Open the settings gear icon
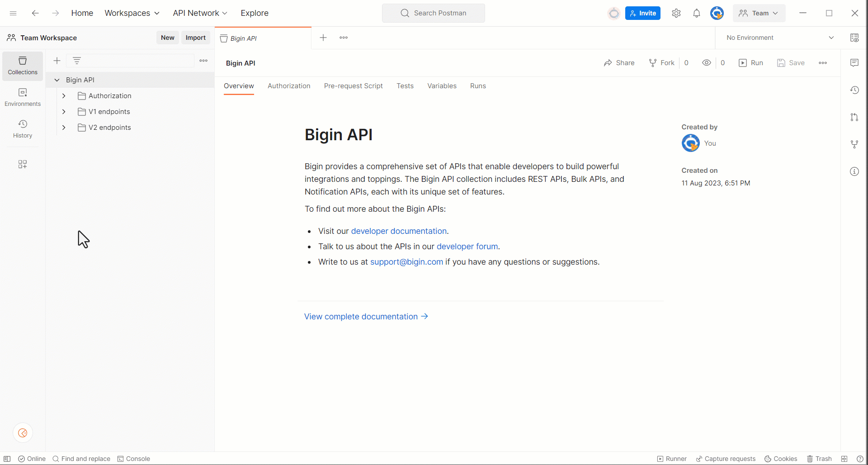The width and height of the screenshot is (868, 465). [x=676, y=13]
